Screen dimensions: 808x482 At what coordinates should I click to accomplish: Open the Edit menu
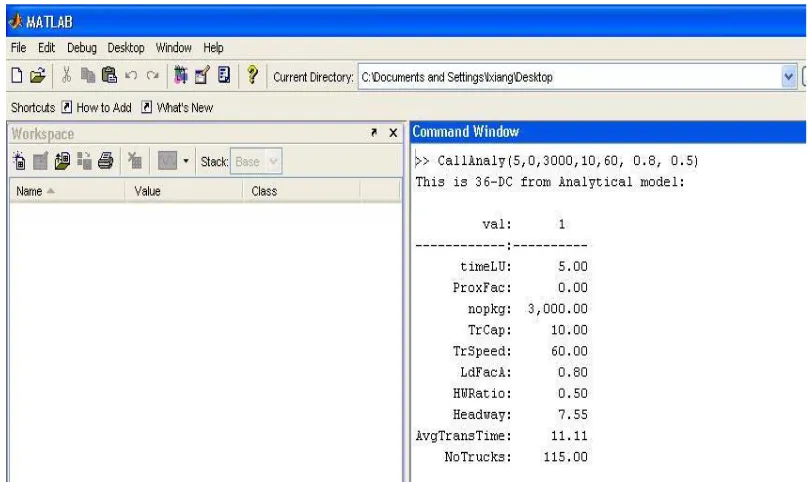46,48
